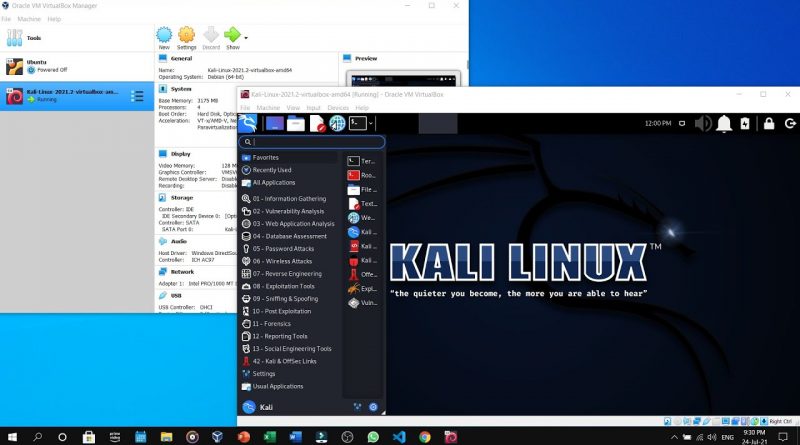Select Favorites category in Kali menu
Viewport: 800px width, 445px height.
click(288, 158)
